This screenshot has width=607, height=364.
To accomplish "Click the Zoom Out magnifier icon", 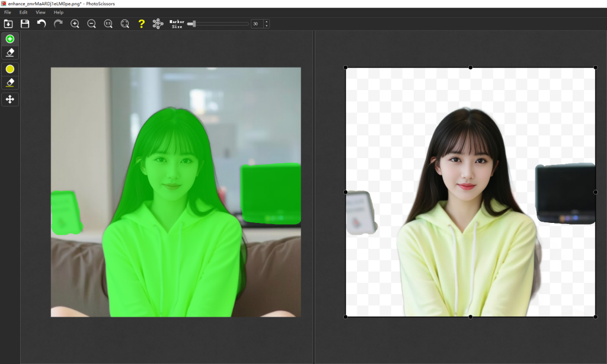I will click(x=91, y=24).
